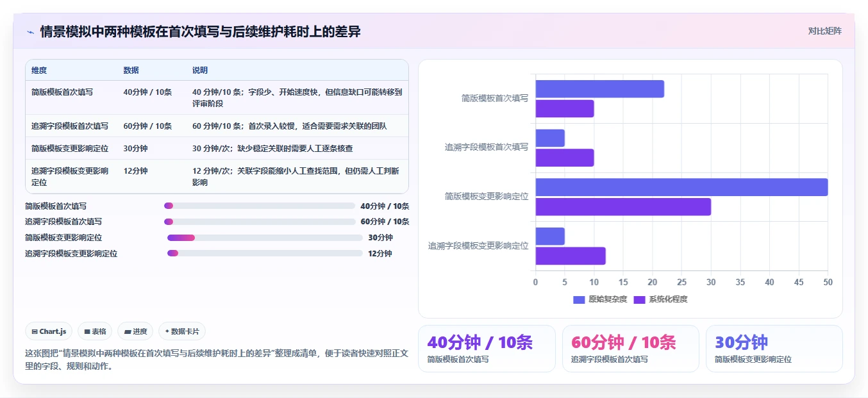The width and height of the screenshot is (868, 398).
Task: Click the 40分钟 / 10条 progress list value
Action: [x=385, y=206]
